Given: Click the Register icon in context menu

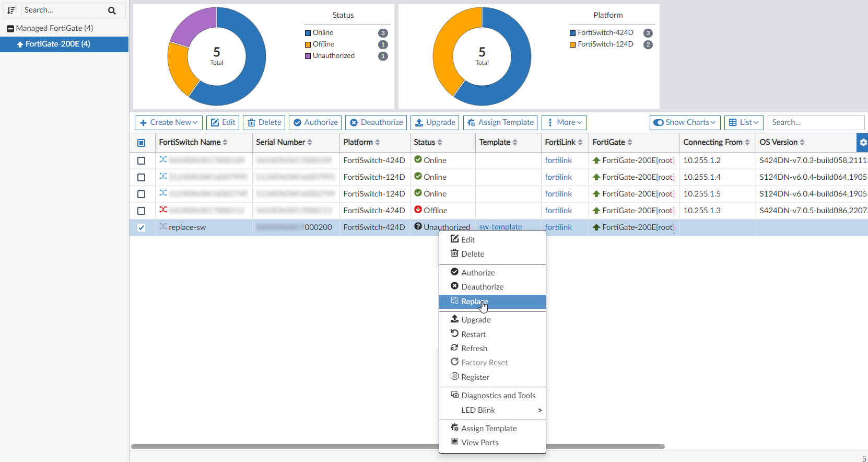Looking at the screenshot, I should (455, 376).
